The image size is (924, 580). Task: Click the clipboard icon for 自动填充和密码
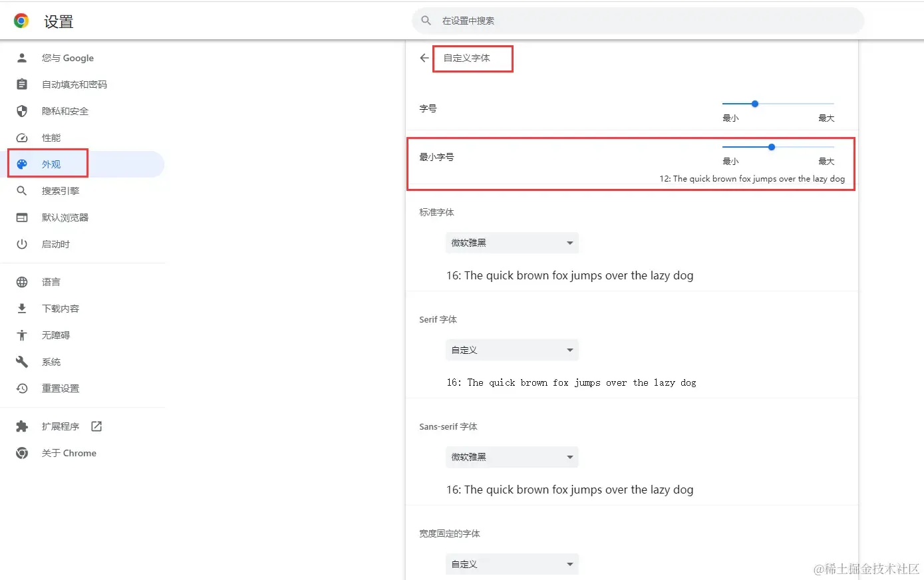pos(22,84)
